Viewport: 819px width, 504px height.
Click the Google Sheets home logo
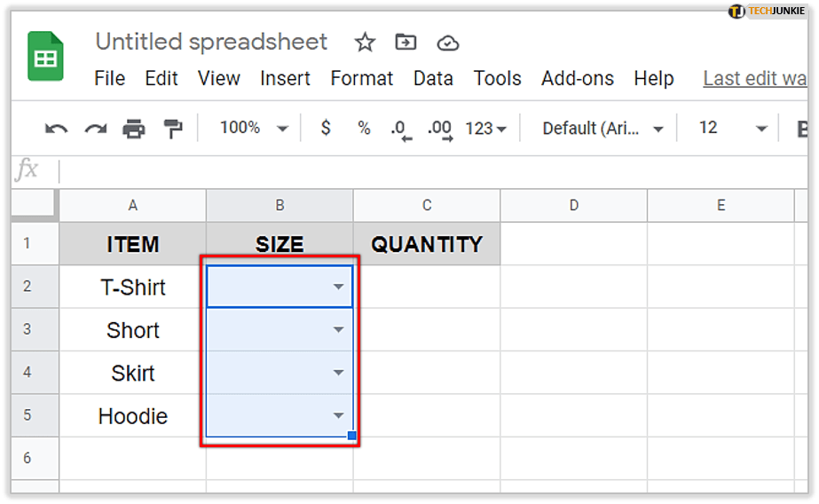point(45,57)
